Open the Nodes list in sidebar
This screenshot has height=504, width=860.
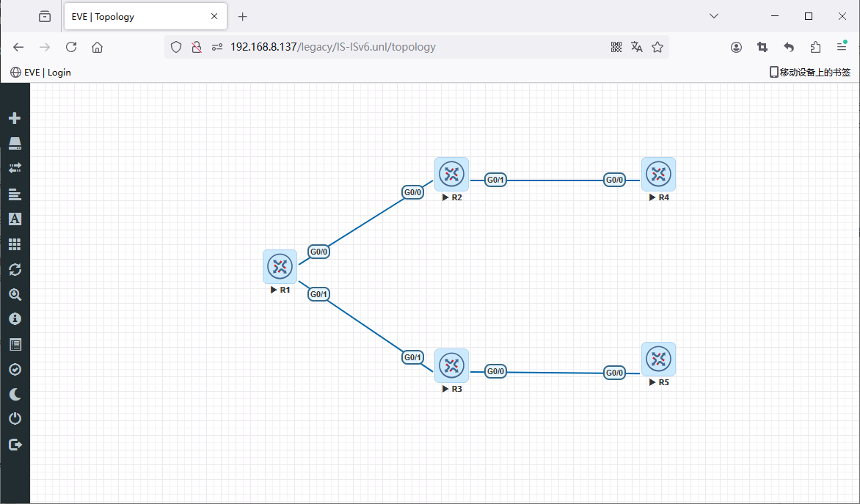coord(15,143)
